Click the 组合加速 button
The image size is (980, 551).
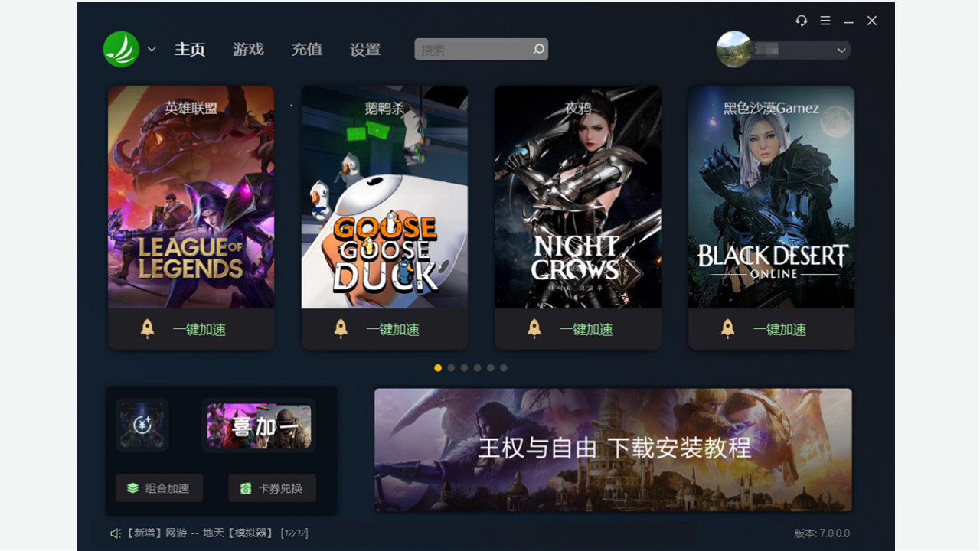tap(159, 488)
